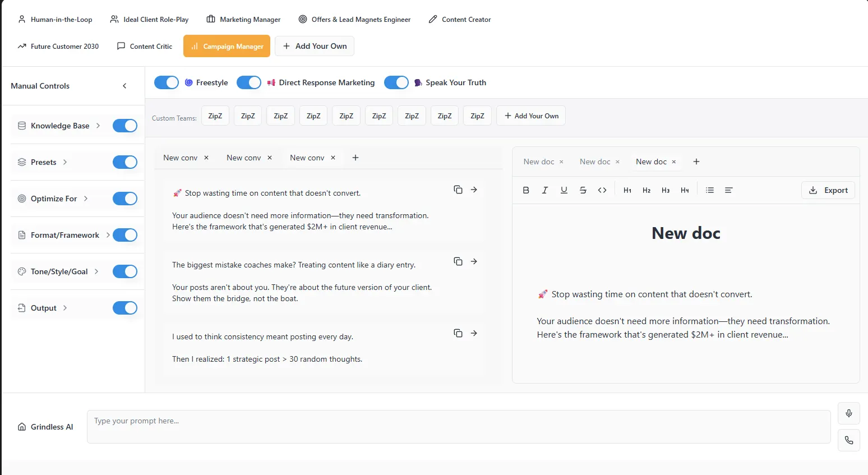This screenshot has width=868, height=475.
Task: Collapse the Manual Controls sidebar
Action: pos(124,86)
